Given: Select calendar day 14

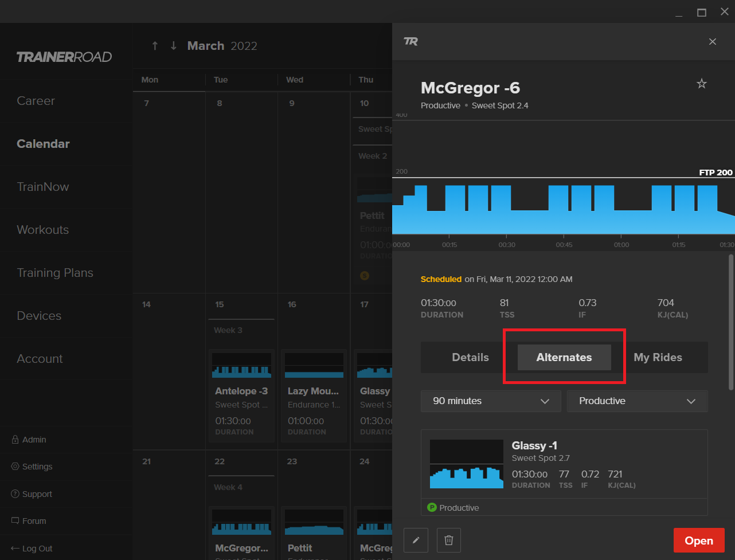Looking at the screenshot, I should 146,304.
